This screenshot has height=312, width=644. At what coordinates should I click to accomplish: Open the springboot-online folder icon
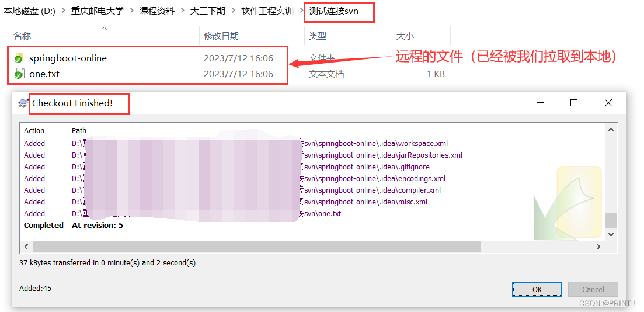tap(19, 58)
